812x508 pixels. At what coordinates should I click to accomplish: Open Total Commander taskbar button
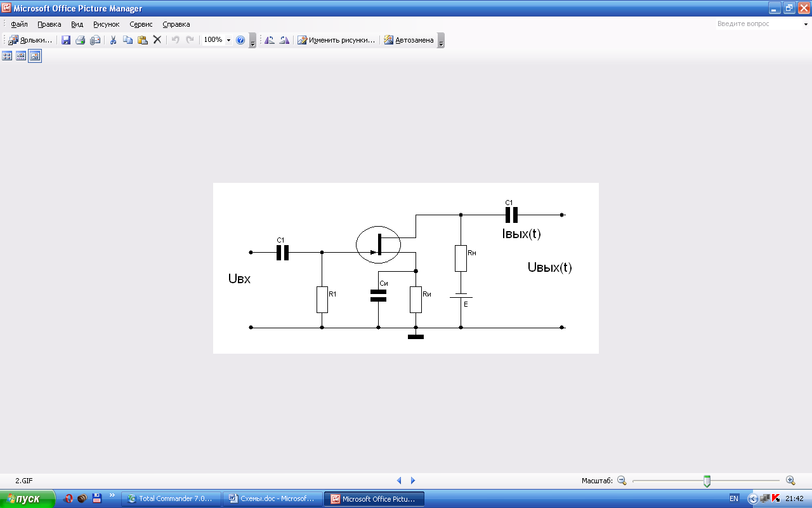(173, 498)
